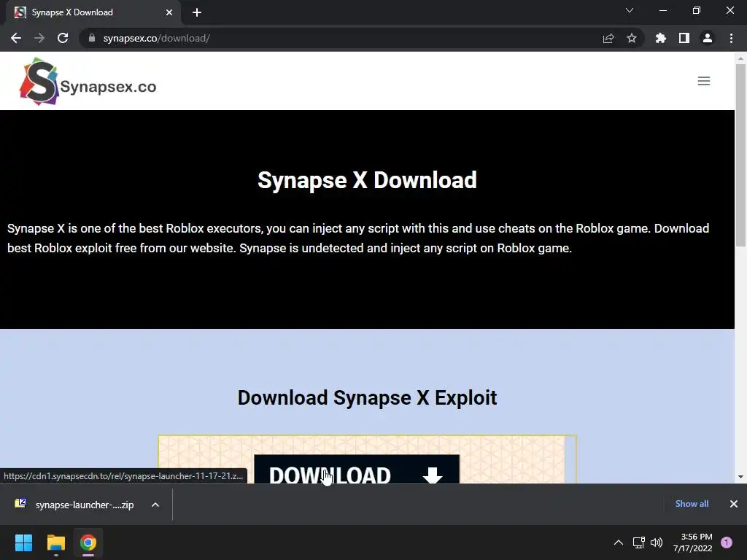Click the Download Synapse X Exploit heading
Screen dimensions: 747x560
[368, 397]
